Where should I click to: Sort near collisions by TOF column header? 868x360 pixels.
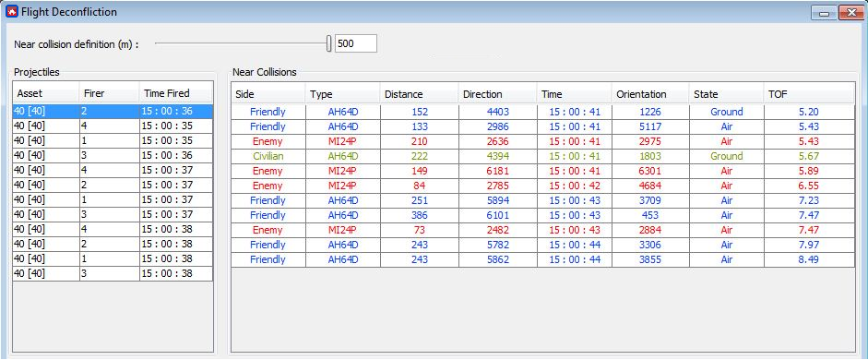(809, 94)
